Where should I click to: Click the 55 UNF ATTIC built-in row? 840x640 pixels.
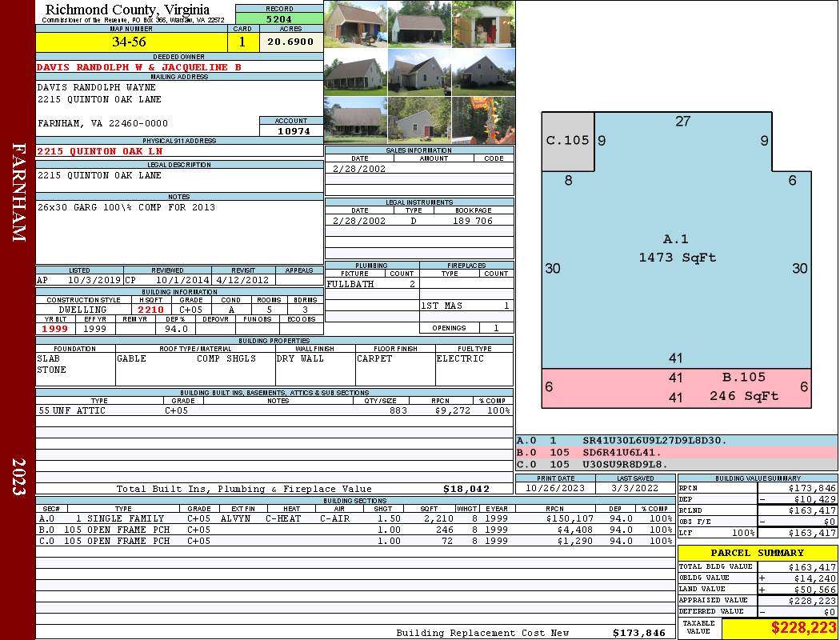[274, 410]
